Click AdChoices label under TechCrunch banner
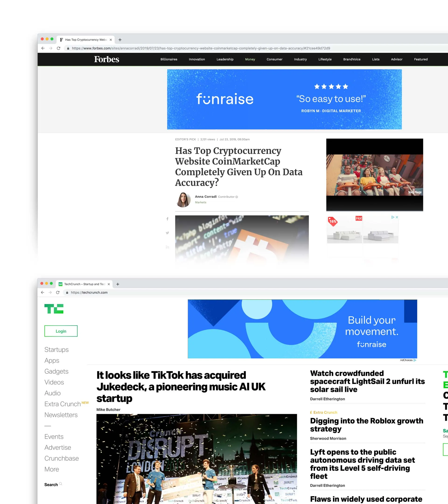 [x=408, y=360]
